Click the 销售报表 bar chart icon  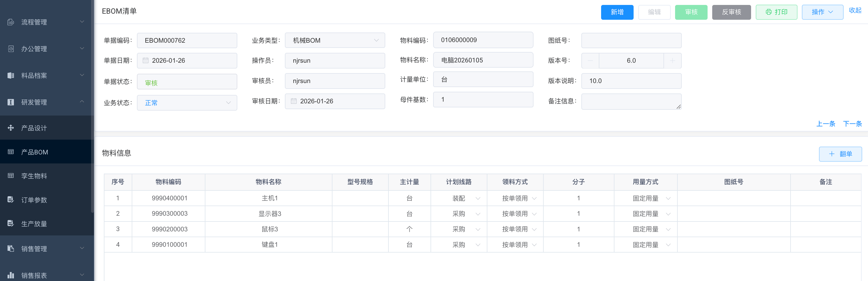coord(11,275)
